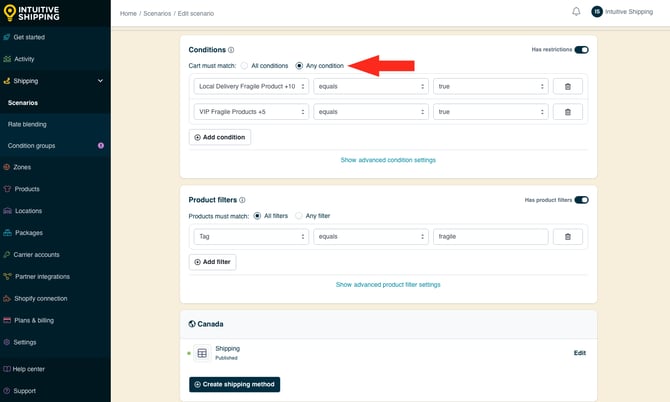Click the Packages sidebar icon
This screenshot has height=402, width=670.
(x=7, y=233)
